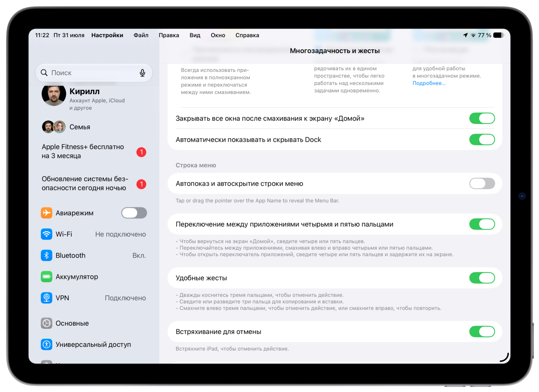The height and width of the screenshot is (392, 539).
Task: Open Настройки menu in menu bar
Action: tap(107, 35)
